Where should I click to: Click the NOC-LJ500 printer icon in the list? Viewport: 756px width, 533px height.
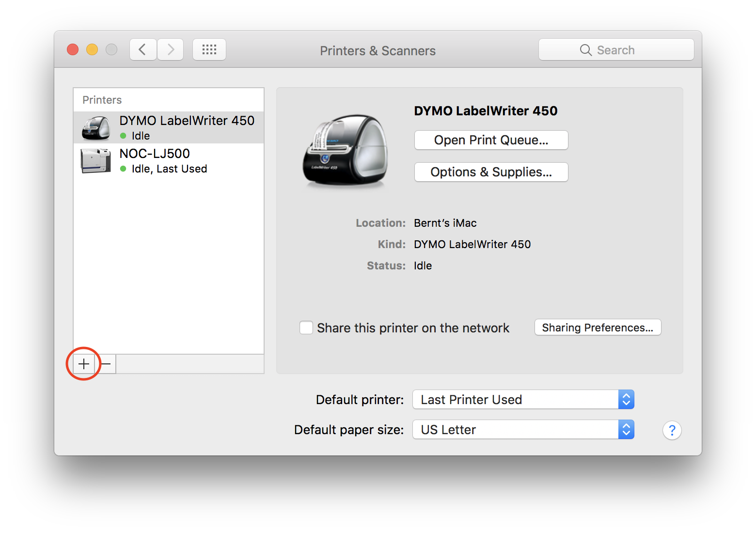point(96,161)
